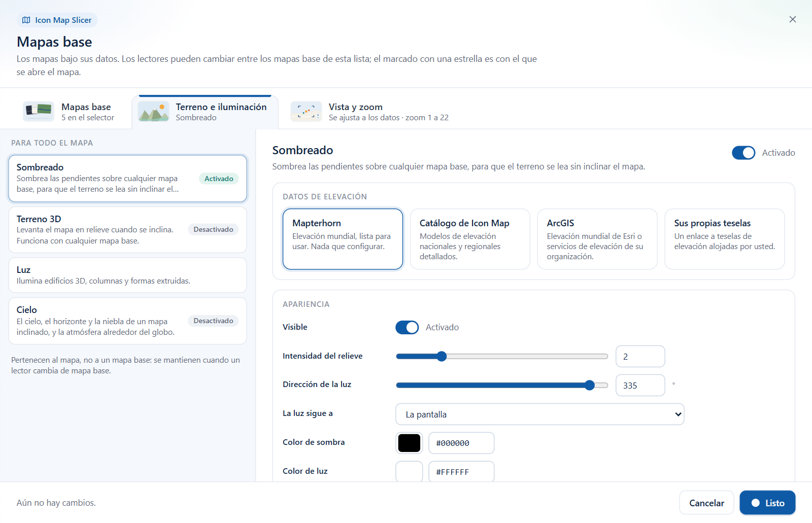Close the Mapas base dialog
The width and height of the screenshot is (812, 523).
[x=793, y=19]
